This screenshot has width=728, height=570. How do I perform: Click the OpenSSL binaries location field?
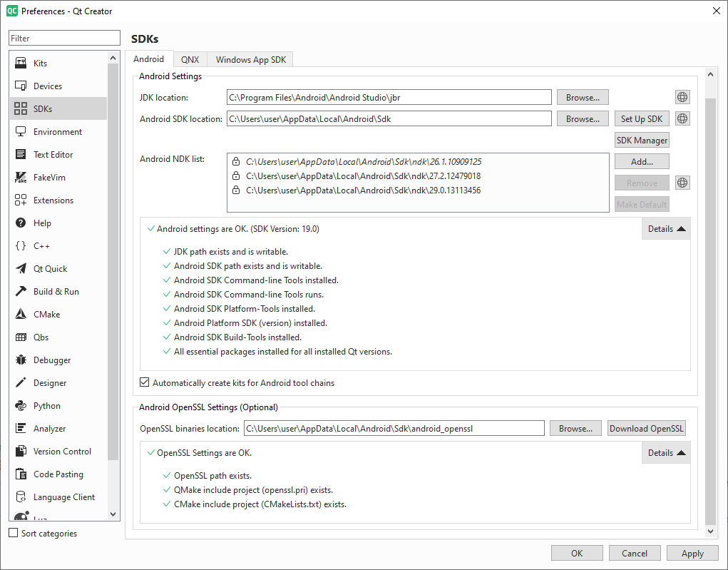pyautogui.click(x=394, y=428)
